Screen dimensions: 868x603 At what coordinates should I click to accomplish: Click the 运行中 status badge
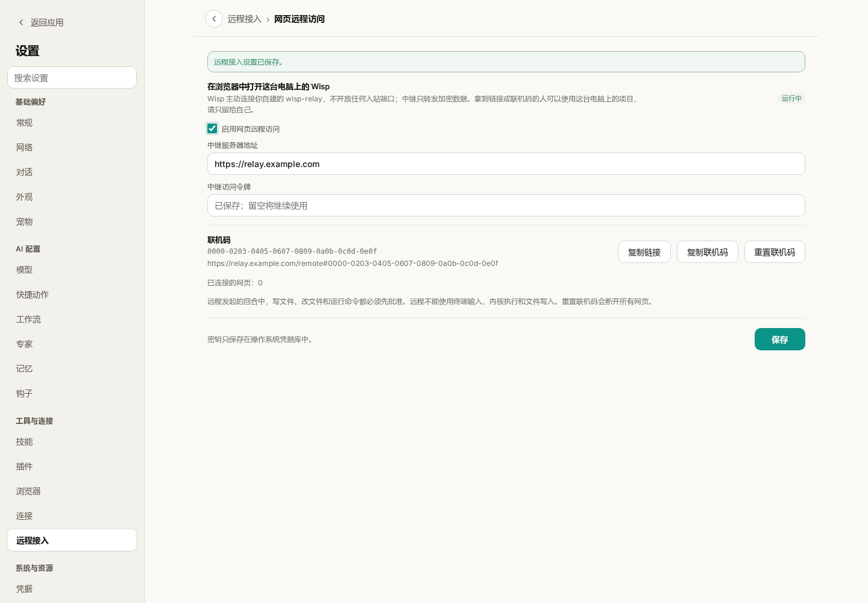pos(791,98)
